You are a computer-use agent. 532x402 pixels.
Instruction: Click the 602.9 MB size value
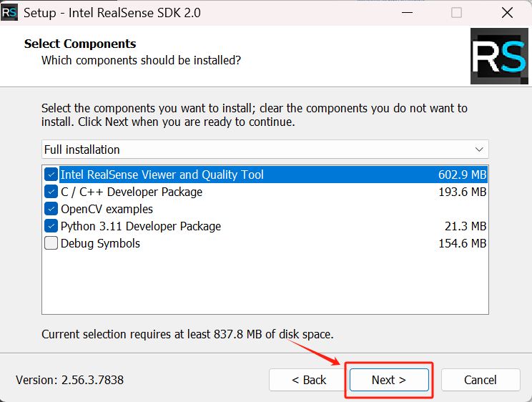463,175
